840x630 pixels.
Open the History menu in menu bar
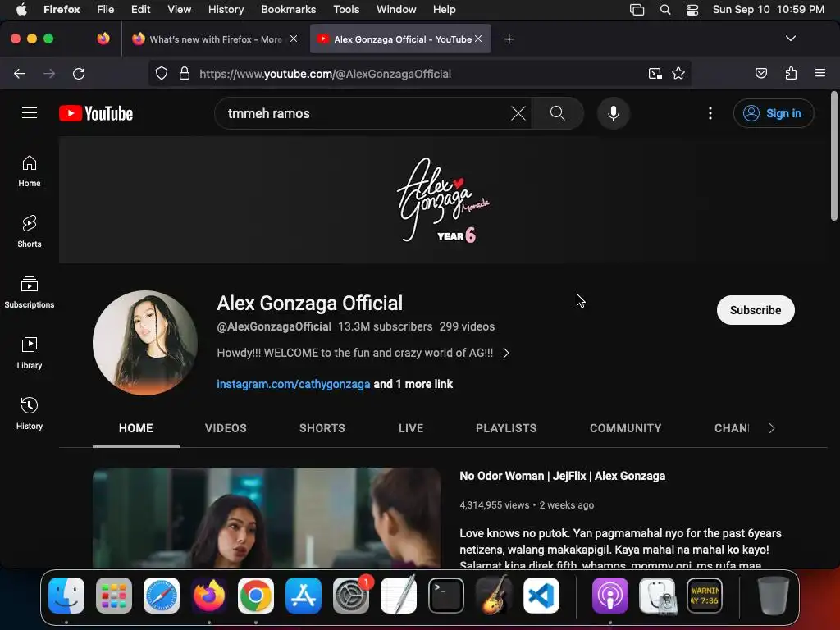tap(226, 10)
